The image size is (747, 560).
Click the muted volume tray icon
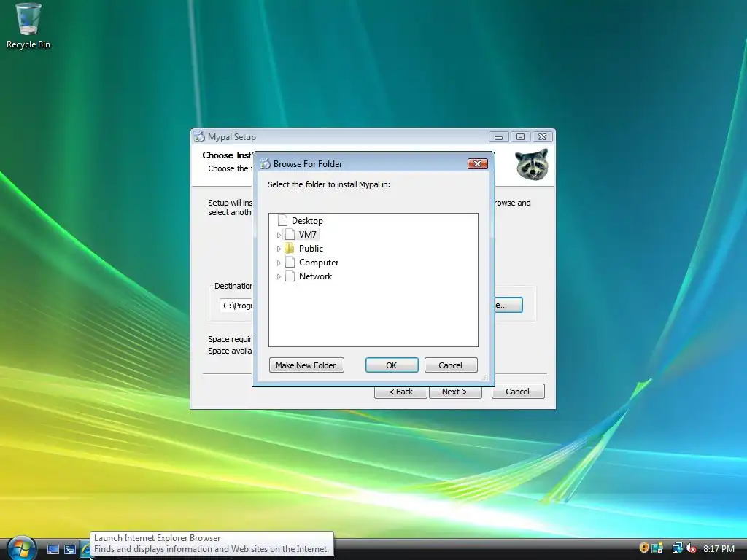(692, 548)
